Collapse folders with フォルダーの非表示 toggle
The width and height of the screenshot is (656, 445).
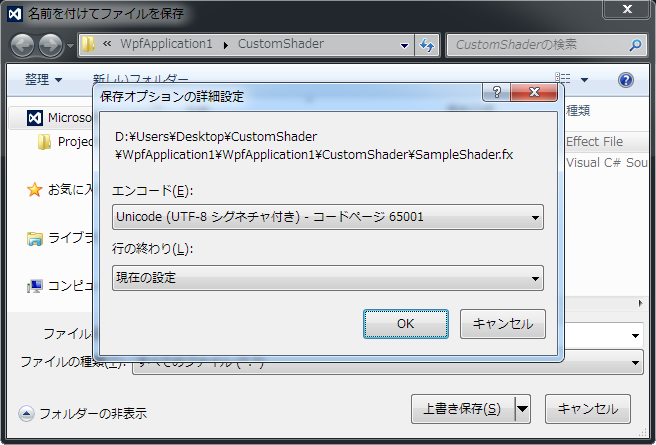[x=82, y=413]
